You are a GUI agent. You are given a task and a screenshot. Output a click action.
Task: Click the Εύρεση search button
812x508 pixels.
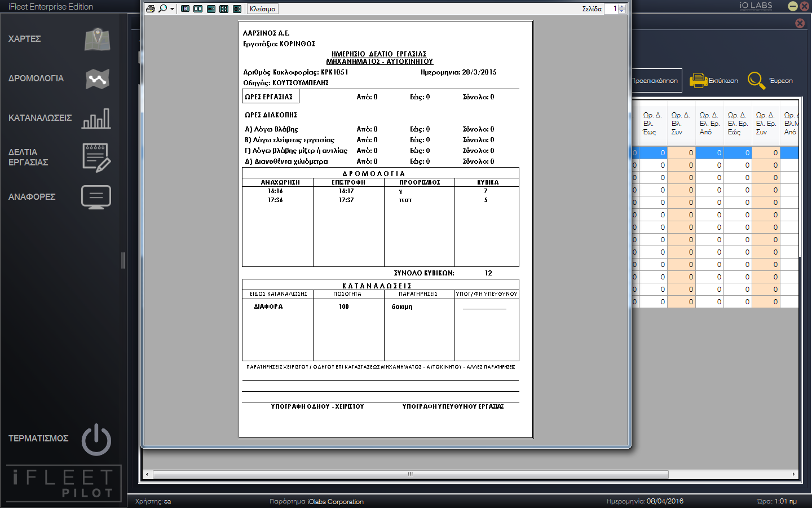[770, 81]
